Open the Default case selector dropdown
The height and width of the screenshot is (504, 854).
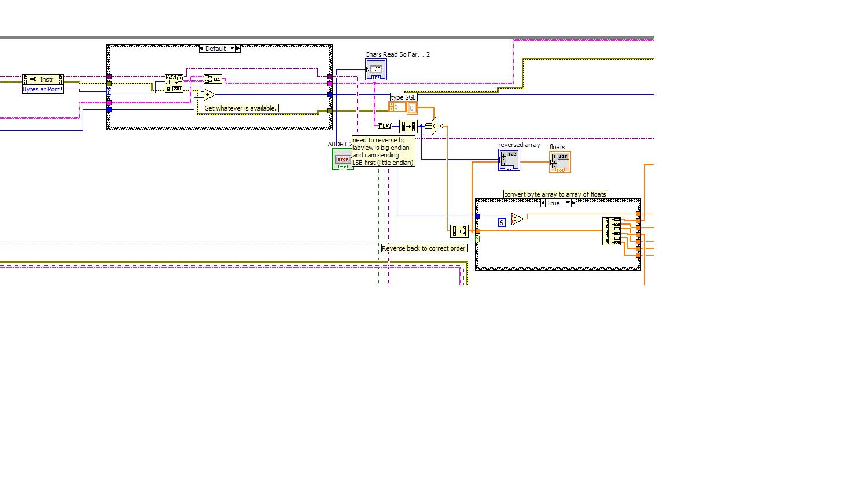coord(232,49)
